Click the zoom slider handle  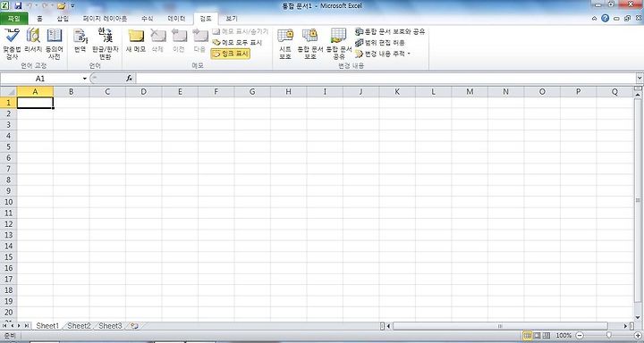[609, 336]
